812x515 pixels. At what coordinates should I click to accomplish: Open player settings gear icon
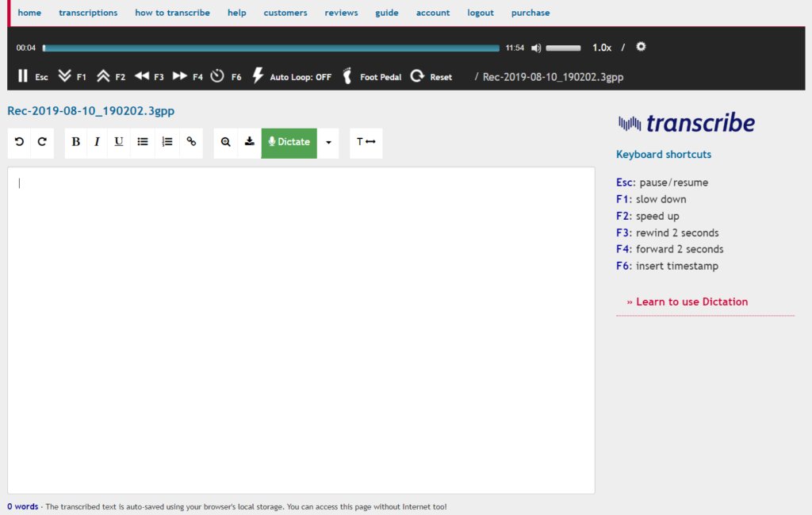pos(641,47)
